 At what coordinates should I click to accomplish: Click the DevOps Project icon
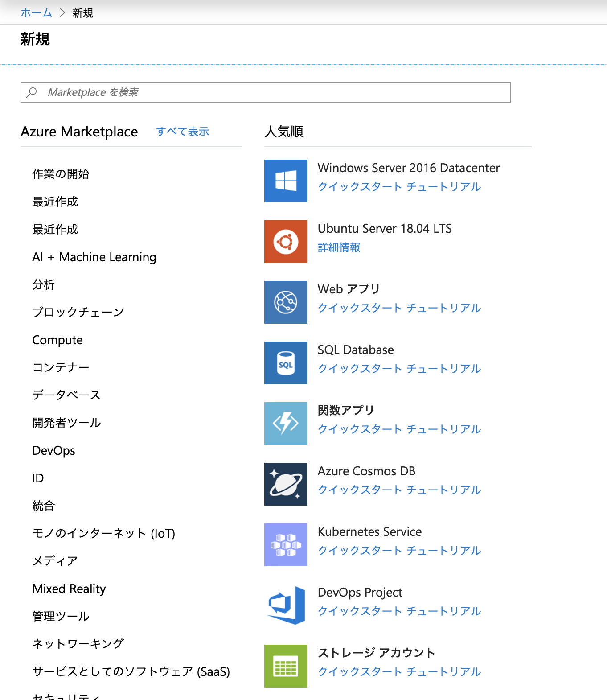(286, 605)
